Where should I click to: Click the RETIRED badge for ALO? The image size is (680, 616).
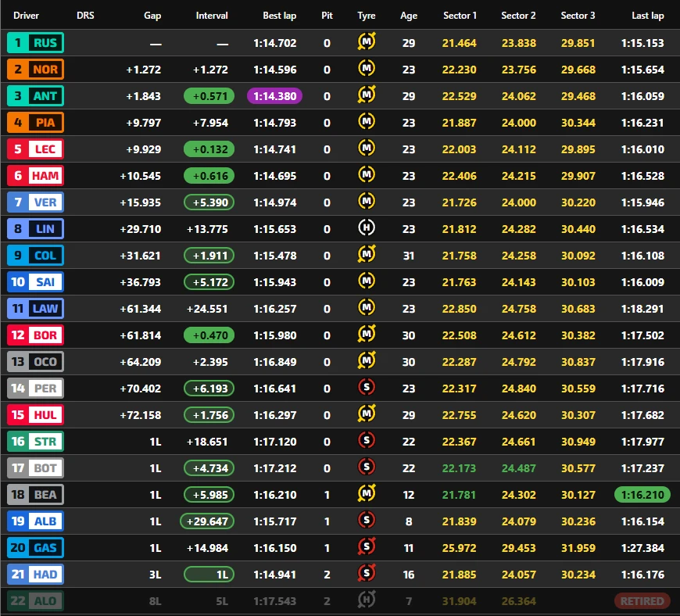(642, 601)
